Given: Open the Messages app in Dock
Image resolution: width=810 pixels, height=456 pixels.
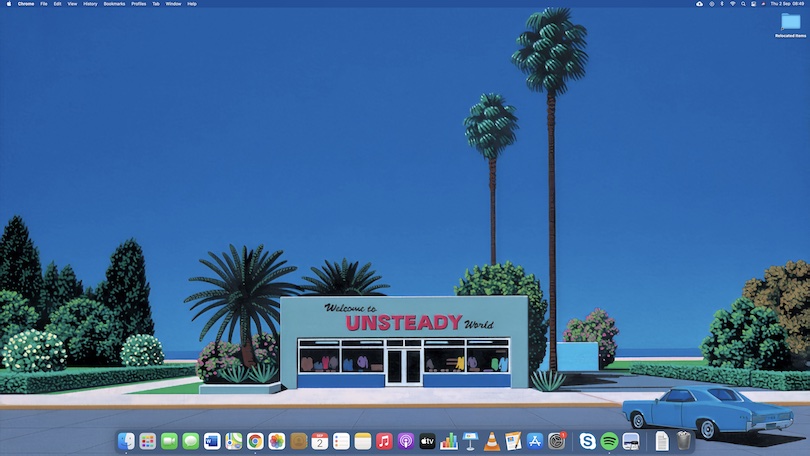Looking at the screenshot, I should 191,442.
